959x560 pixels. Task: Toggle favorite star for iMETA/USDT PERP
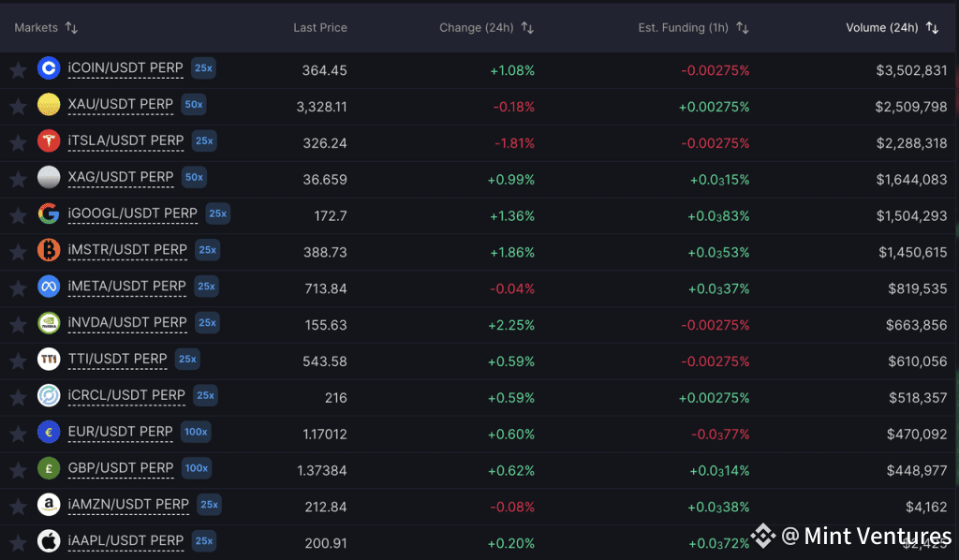tap(18, 287)
